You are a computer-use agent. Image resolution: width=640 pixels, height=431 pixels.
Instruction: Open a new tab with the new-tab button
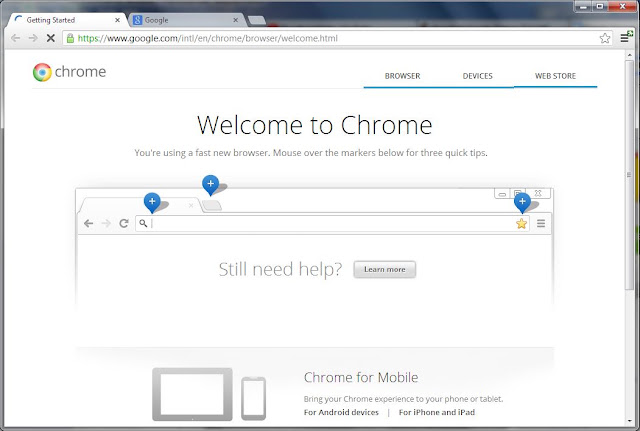tap(257, 20)
